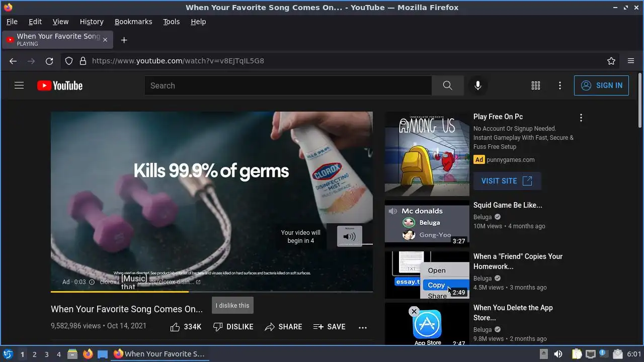Click the Firefox window taskbar entry
This screenshot has width=644, height=362.
click(160, 354)
